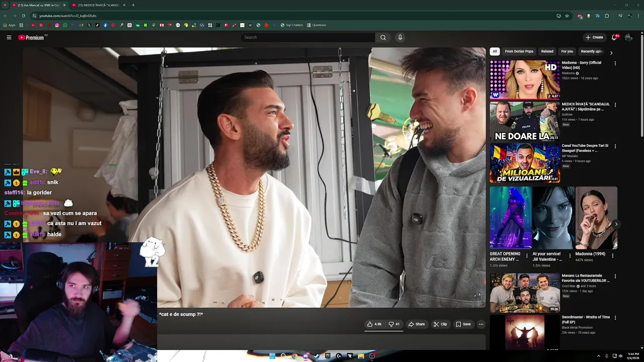Select the All filter chip

(x=495, y=51)
